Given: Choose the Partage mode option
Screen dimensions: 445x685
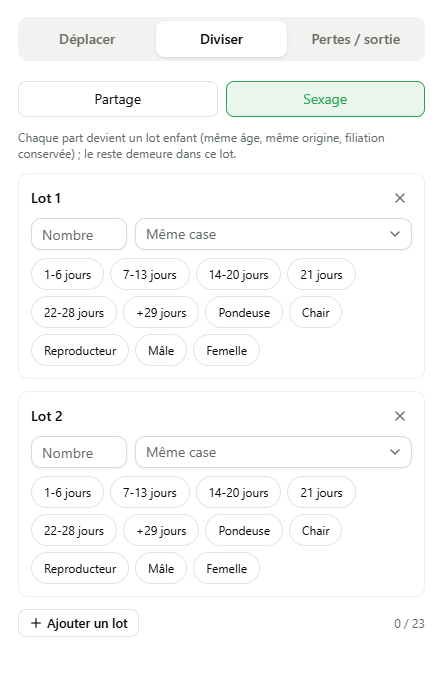Looking at the screenshot, I should pos(118,99).
